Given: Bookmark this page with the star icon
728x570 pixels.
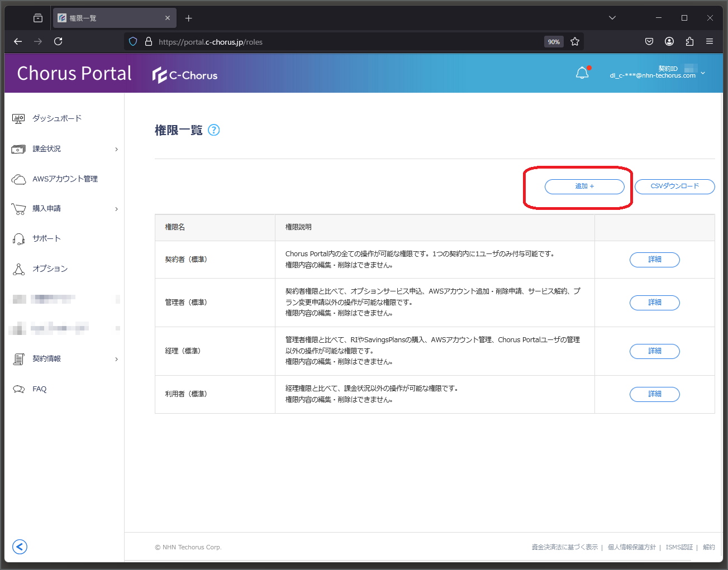Looking at the screenshot, I should (575, 41).
